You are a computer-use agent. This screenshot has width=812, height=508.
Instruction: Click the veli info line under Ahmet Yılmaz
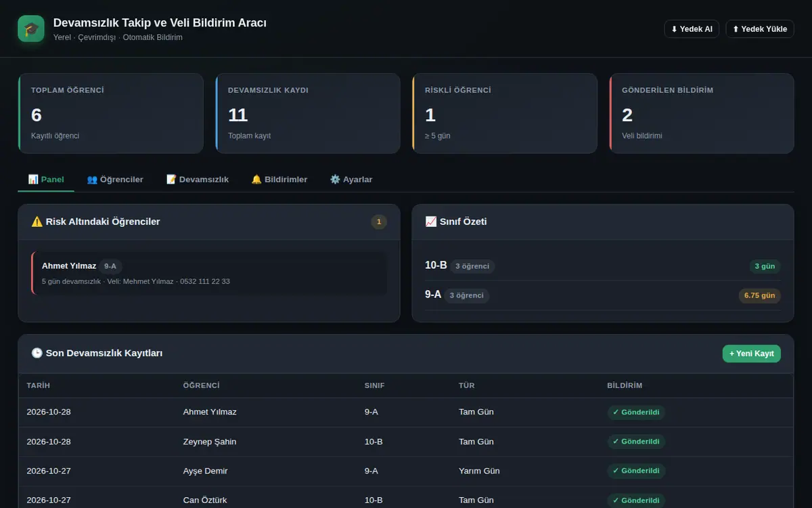point(136,281)
